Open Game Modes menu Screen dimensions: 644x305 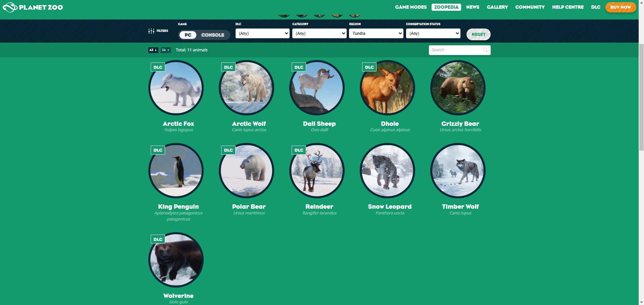[411, 7]
